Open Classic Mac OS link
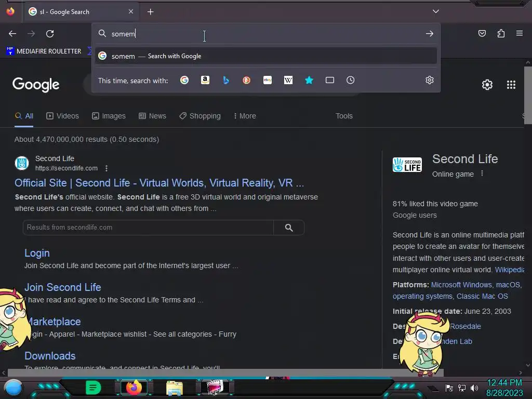This screenshot has width=532, height=399. (x=482, y=296)
